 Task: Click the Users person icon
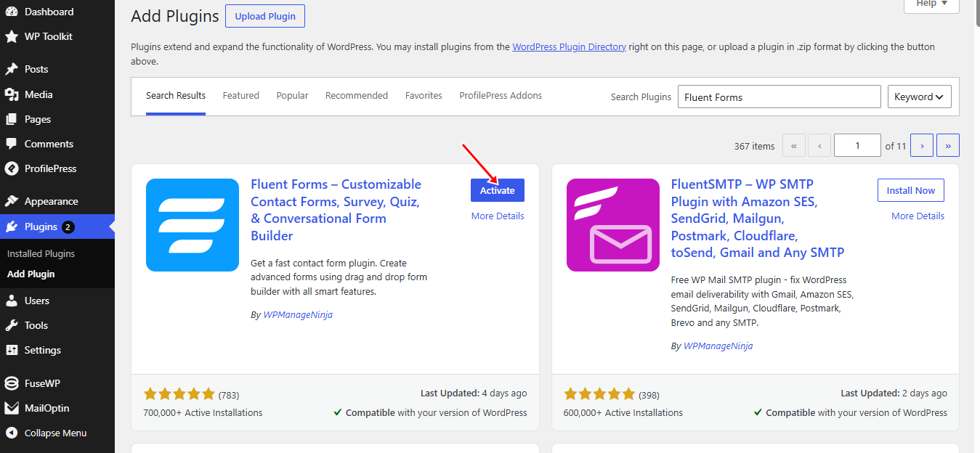tap(12, 301)
